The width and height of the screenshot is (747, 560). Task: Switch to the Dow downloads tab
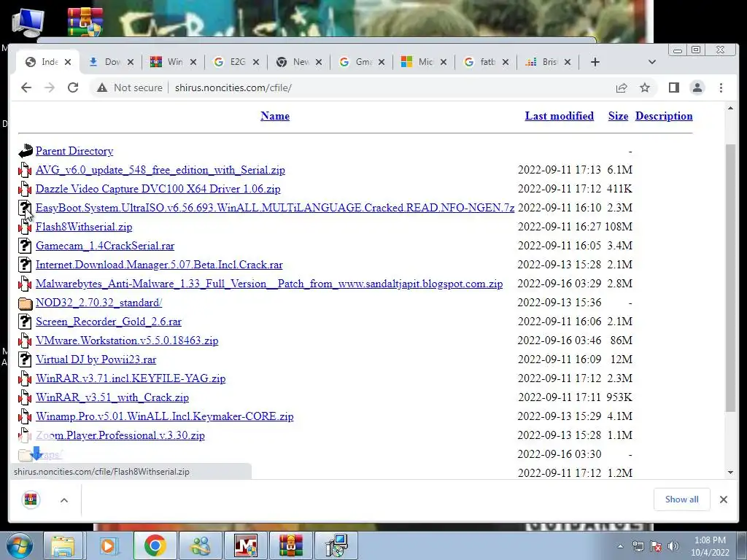pyautogui.click(x=111, y=62)
